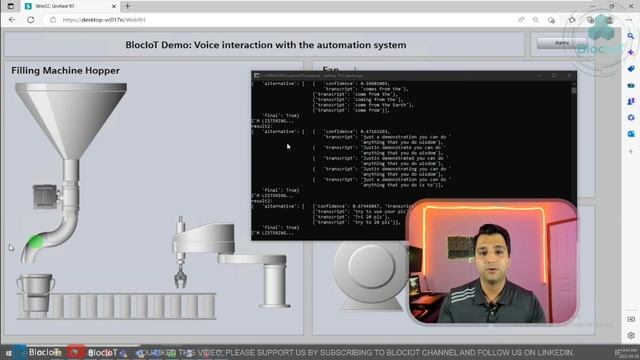The width and height of the screenshot is (640, 360).
Task: Open the Collections icon
Action: [x=591, y=20]
